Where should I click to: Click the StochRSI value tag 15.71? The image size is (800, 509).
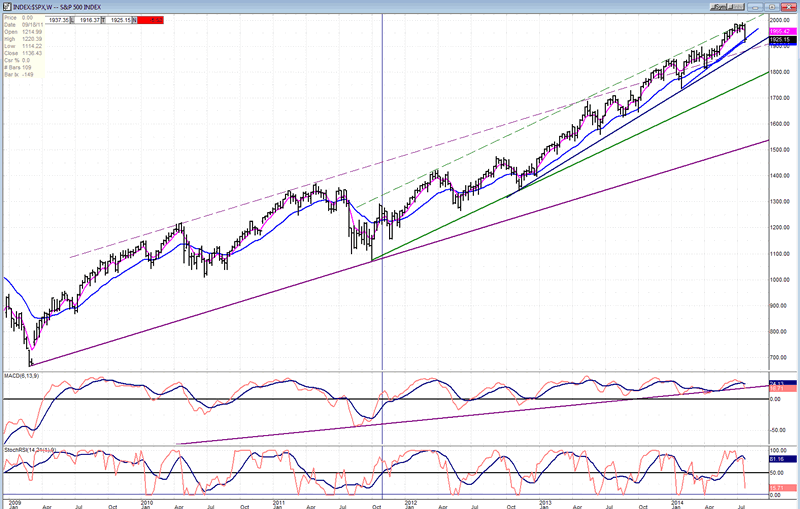[782, 488]
